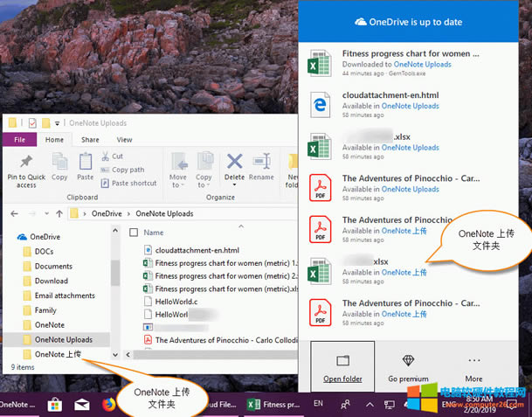The height and width of the screenshot is (417, 532).
Task: Click the Paste icon in Clipboard group
Action: [x=86, y=163]
